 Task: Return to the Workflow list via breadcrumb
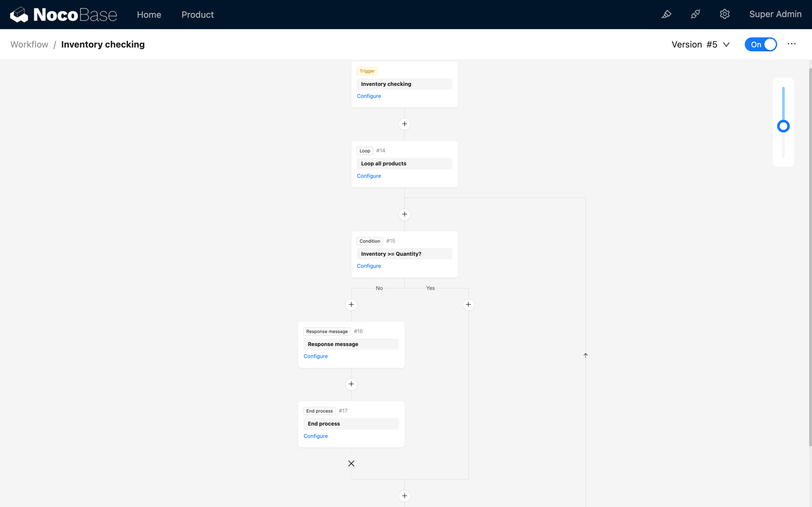[x=29, y=44]
